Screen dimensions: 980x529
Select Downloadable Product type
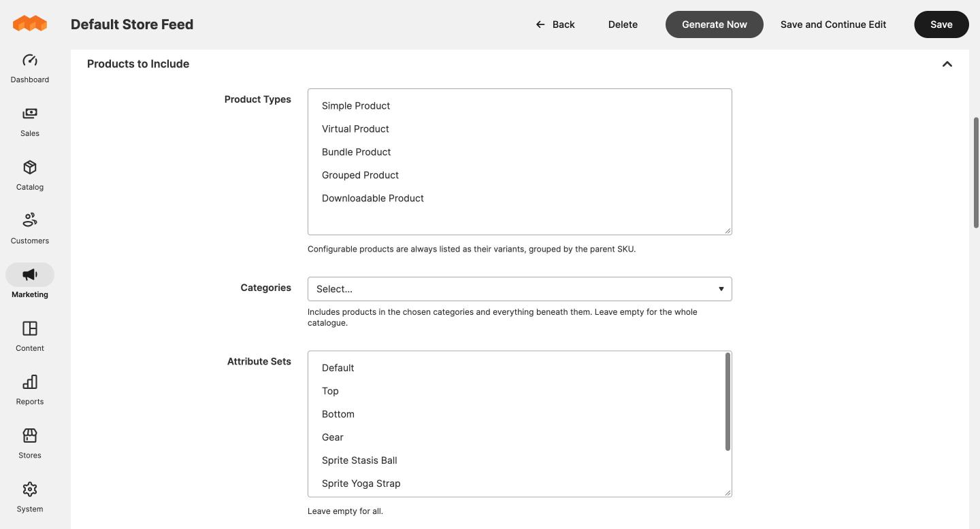519,198
